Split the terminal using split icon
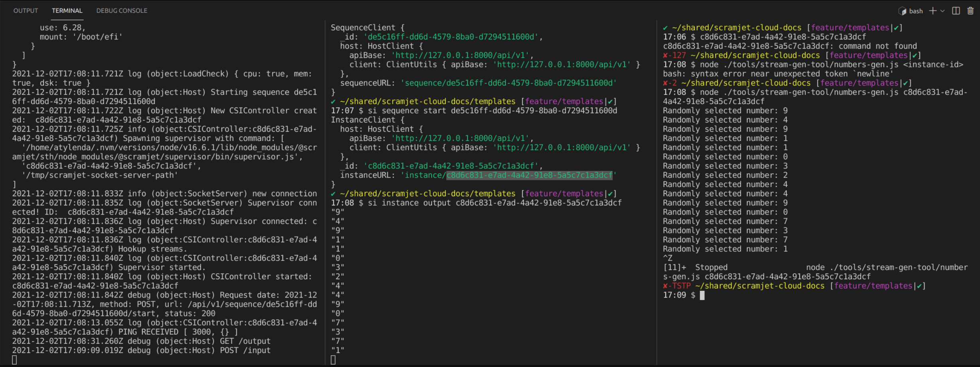Screen dimensions: 980x367 point(956,11)
